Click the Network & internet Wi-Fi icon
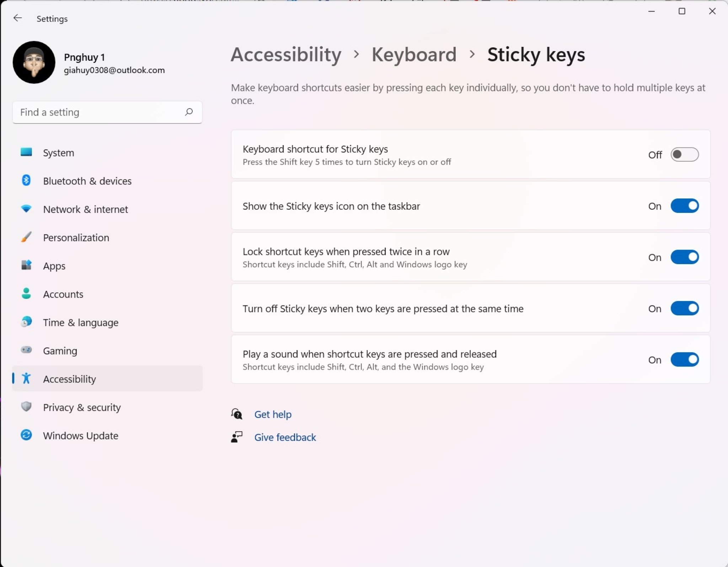Viewport: 728px width, 567px height. coord(26,209)
